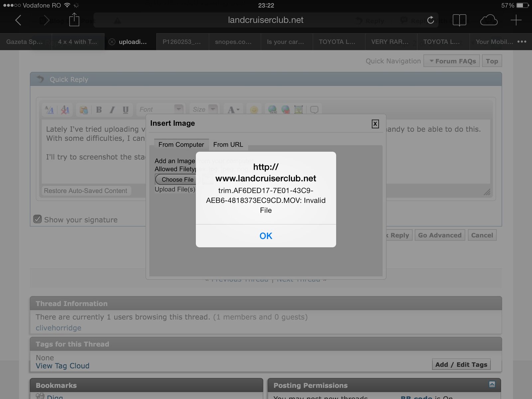The width and height of the screenshot is (532, 399).
Task: Click the Top button
Action: [492, 61]
